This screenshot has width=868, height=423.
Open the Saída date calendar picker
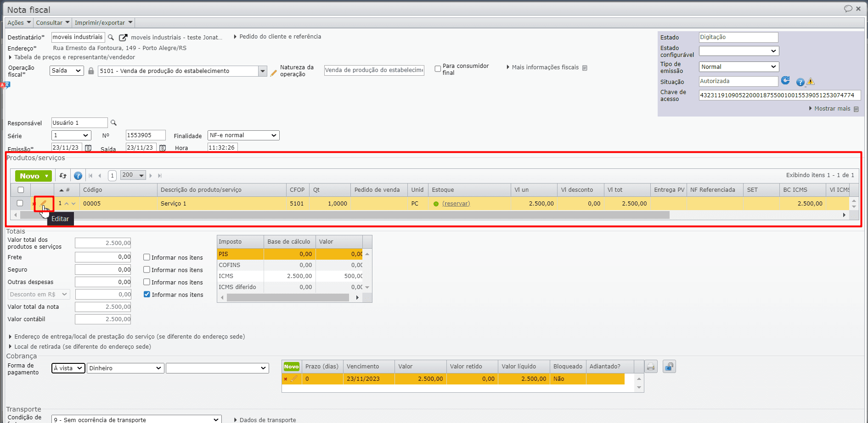[163, 148]
